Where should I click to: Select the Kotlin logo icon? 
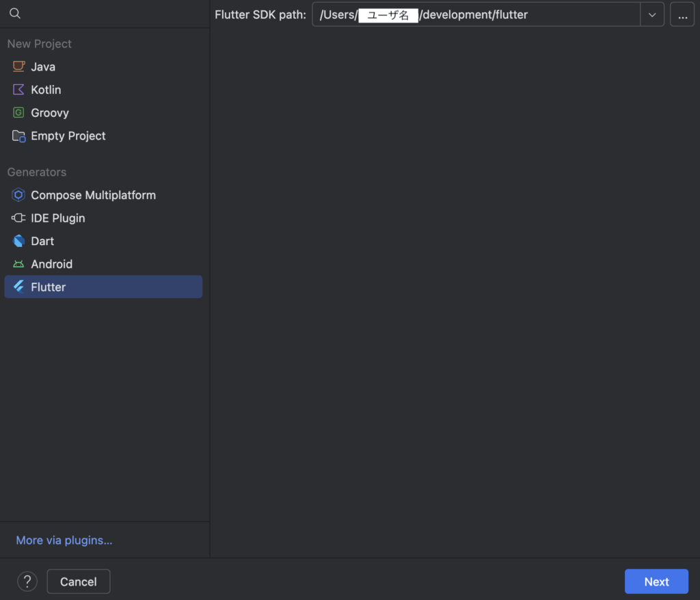(x=18, y=90)
